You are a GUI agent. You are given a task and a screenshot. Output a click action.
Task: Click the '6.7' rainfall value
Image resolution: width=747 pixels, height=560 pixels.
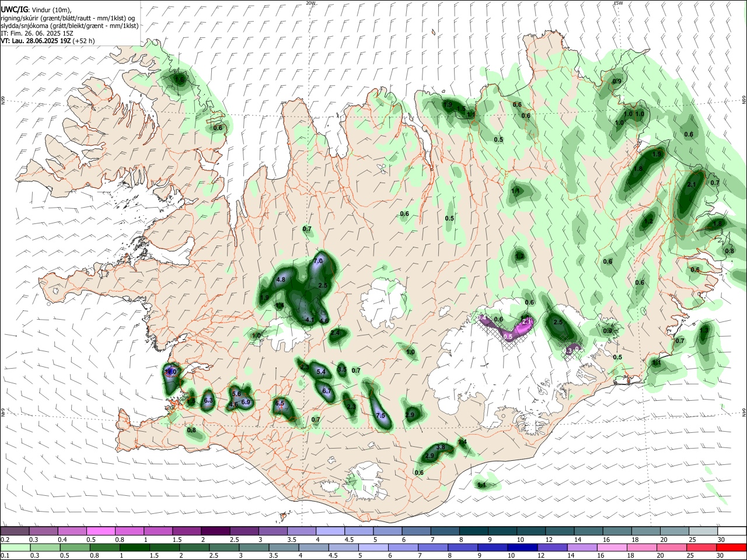tap(327, 391)
